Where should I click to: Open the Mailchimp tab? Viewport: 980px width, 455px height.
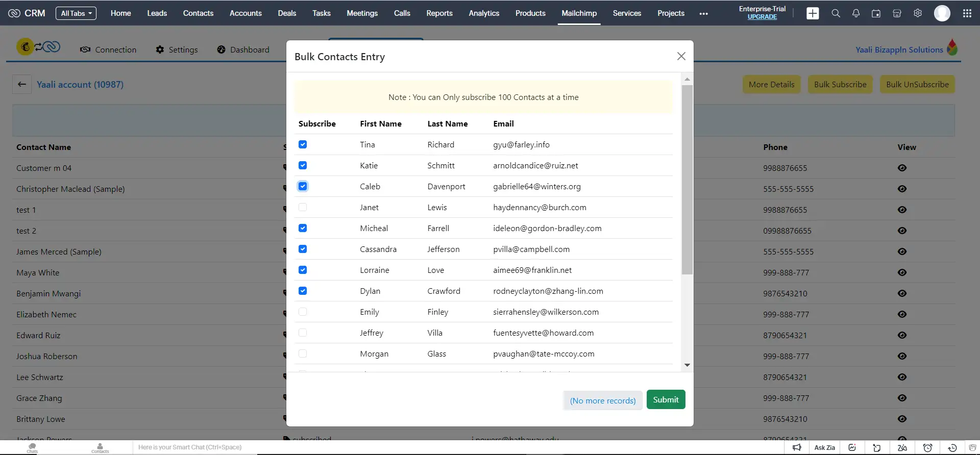click(x=579, y=13)
